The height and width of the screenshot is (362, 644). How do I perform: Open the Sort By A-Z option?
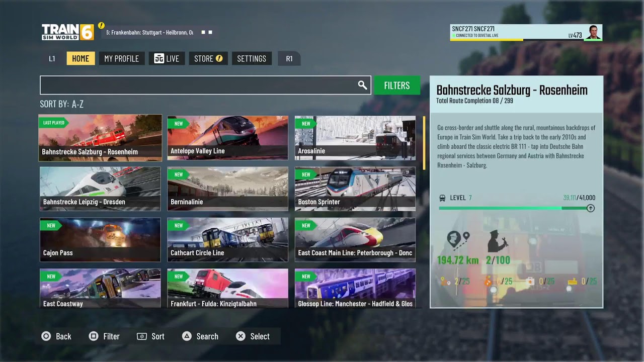pyautogui.click(x=62, y=105)
